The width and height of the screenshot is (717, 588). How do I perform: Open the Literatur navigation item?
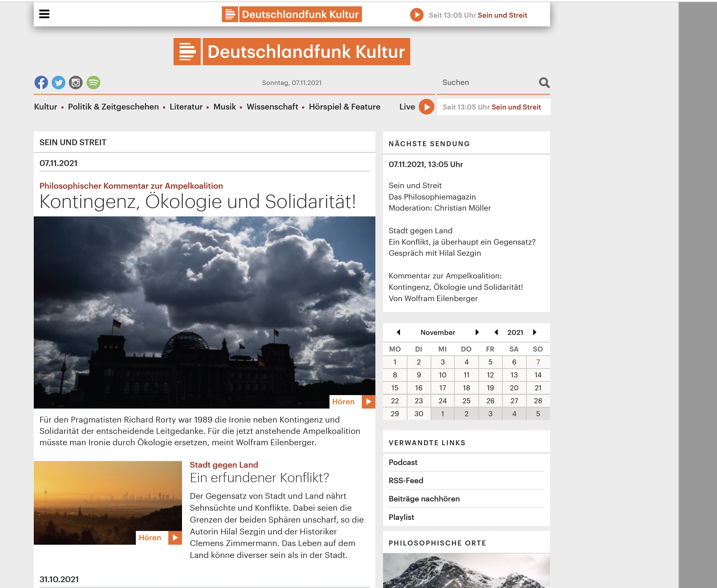pos(186,107)
